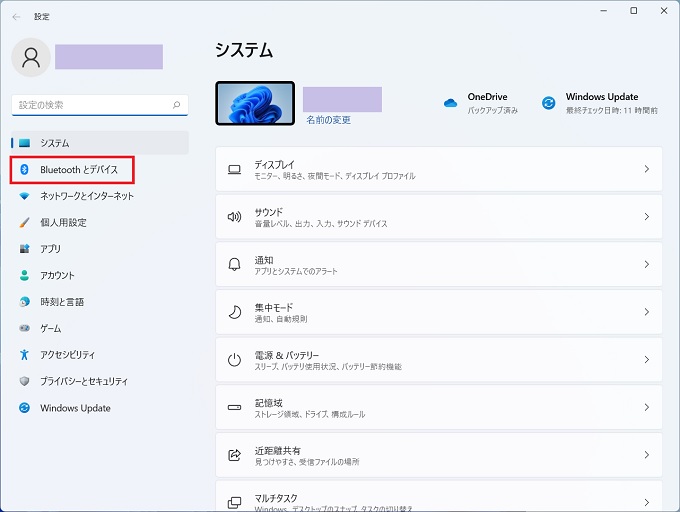
Task: Click the PC desktop wallpaper thumbnail
Action: click(x=255, y=103)
